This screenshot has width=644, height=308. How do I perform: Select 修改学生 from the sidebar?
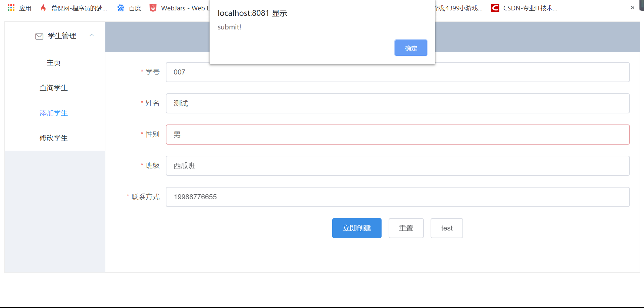[x=54, y=138]
